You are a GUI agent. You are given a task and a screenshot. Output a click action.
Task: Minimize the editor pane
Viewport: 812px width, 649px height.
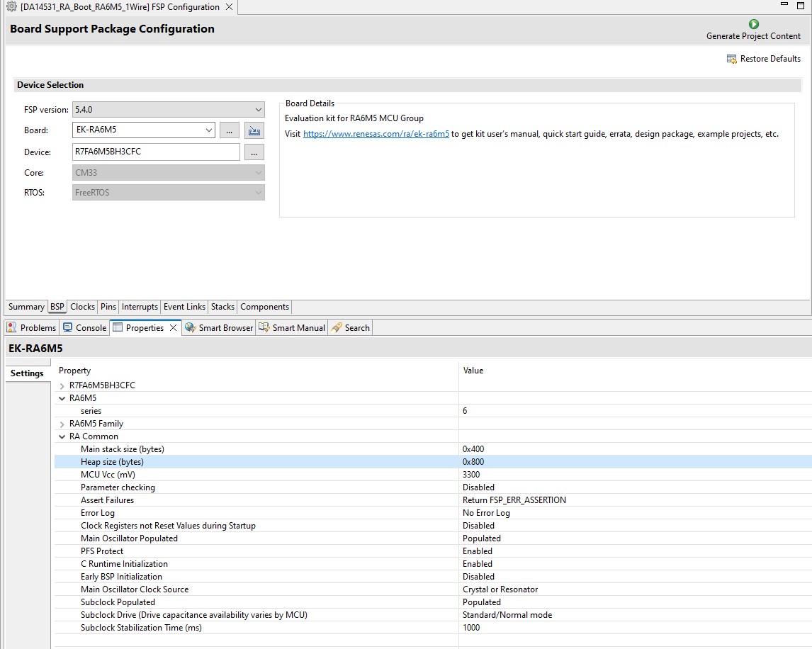pyautogui.click(x=784, y=5)
